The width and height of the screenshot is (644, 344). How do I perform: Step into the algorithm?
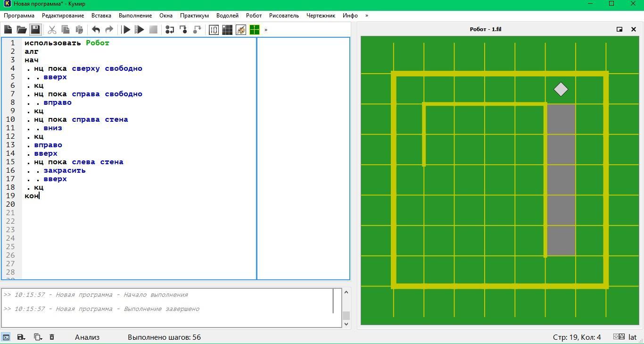183,30
